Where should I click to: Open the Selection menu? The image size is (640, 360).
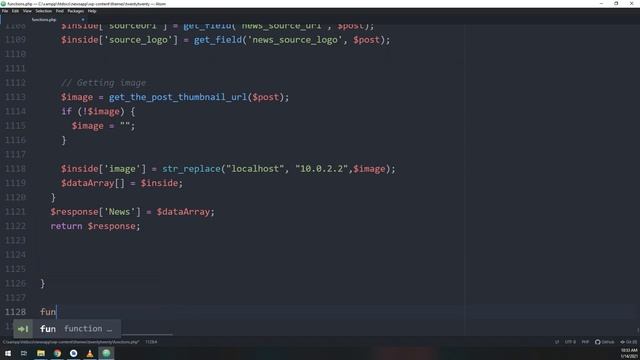point(43,11)
